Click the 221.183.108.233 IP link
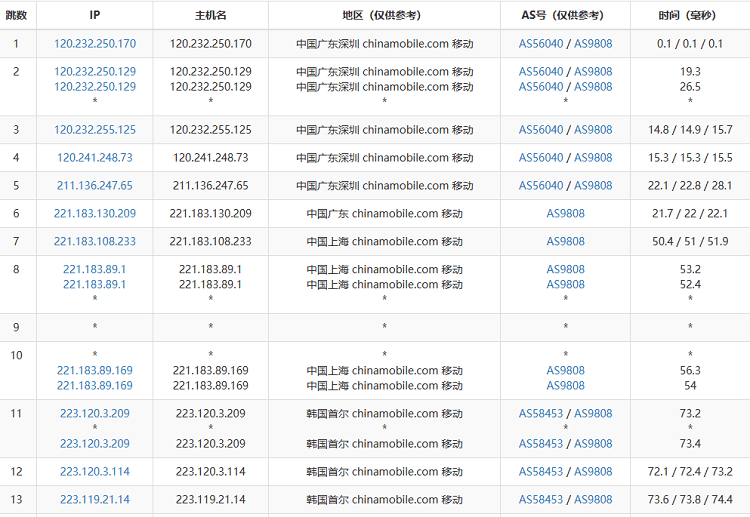 pyautogui.click(x=95, y=241)
